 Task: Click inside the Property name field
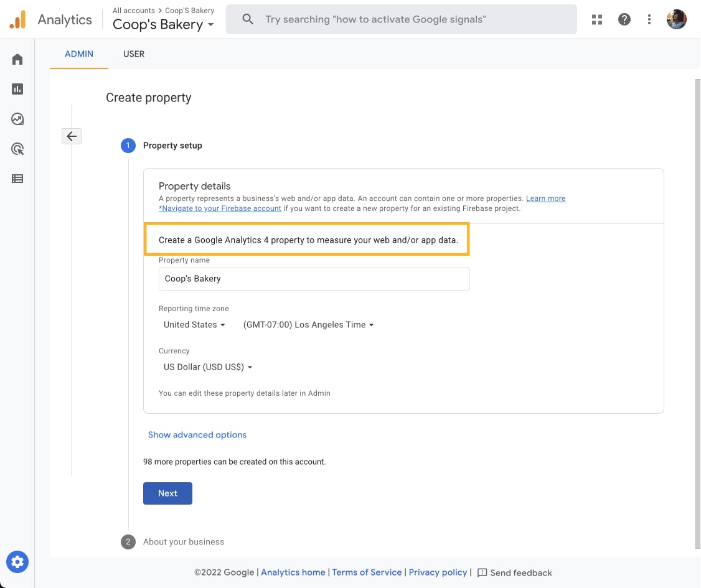tap(314, 278)
